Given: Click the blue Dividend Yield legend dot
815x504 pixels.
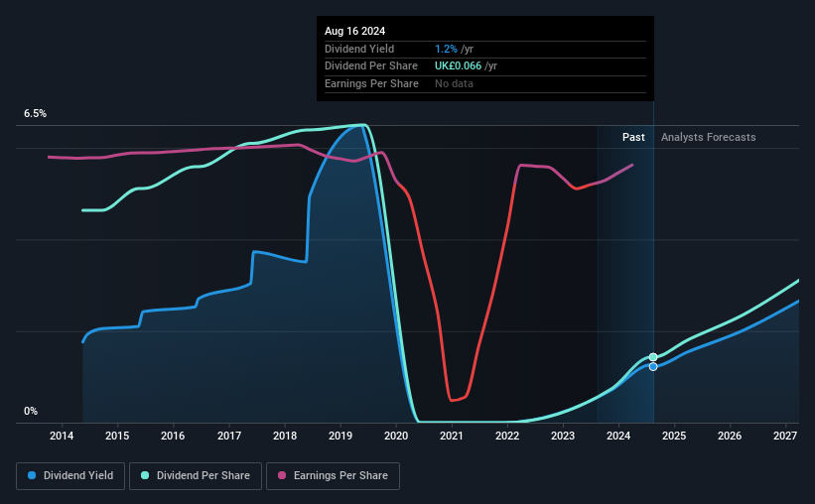Looking at the screenshot, I should pos(32,475).
